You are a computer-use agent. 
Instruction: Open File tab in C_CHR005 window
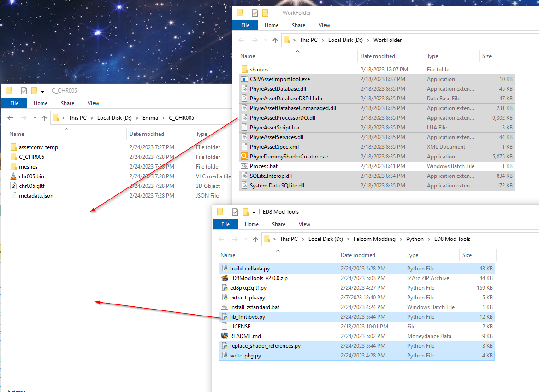point(14,103)
